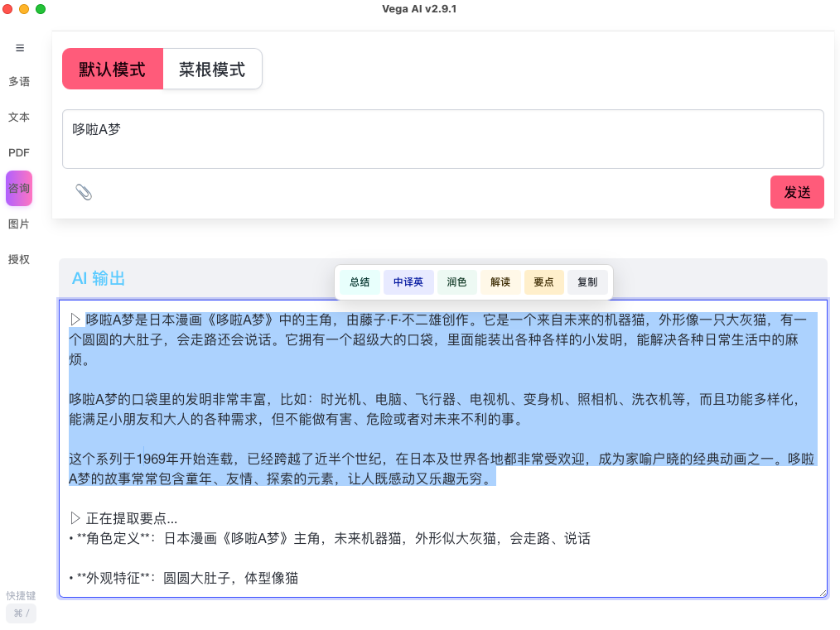The width and height of the screenshot is (840, 630).
Task: Select the highlighted 咨询 consultation icon
Action: coord(19,188)
